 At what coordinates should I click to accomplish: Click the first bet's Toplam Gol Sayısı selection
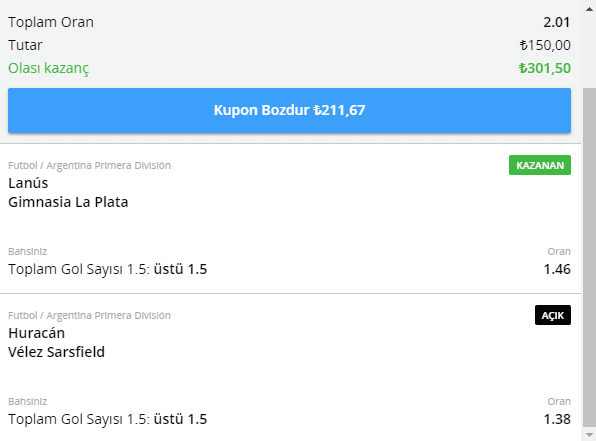[x=108, y=269]
